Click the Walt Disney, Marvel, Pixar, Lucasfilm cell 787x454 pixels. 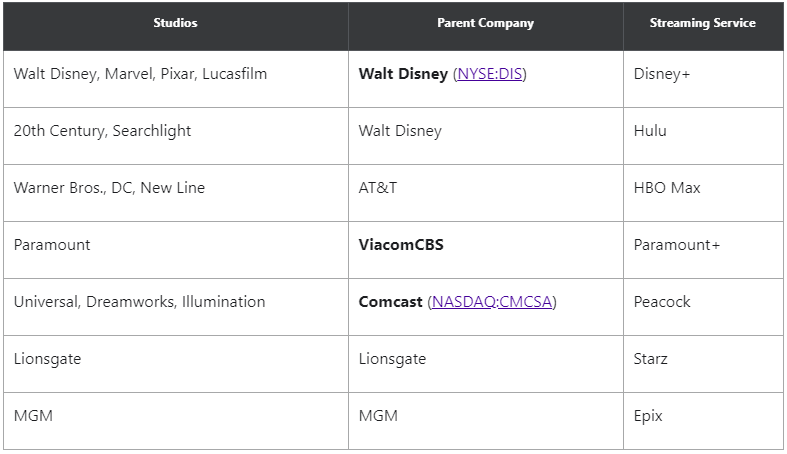point(140,74)
